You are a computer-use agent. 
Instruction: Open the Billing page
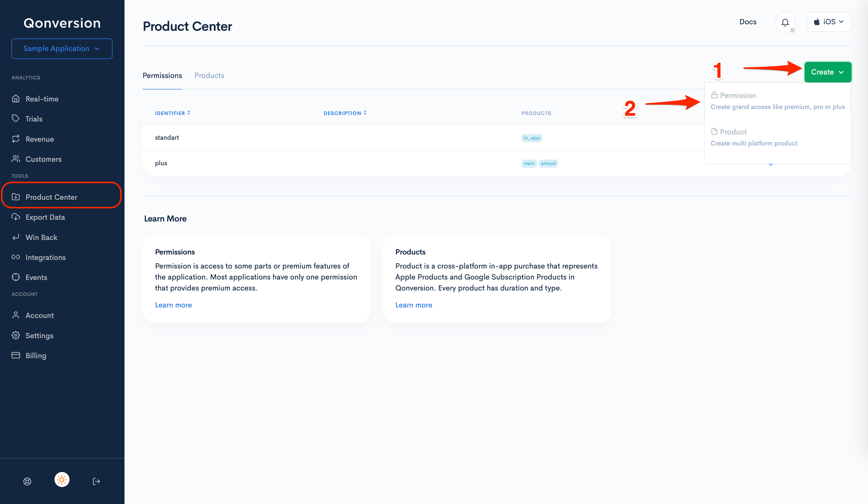click(36, 355)
